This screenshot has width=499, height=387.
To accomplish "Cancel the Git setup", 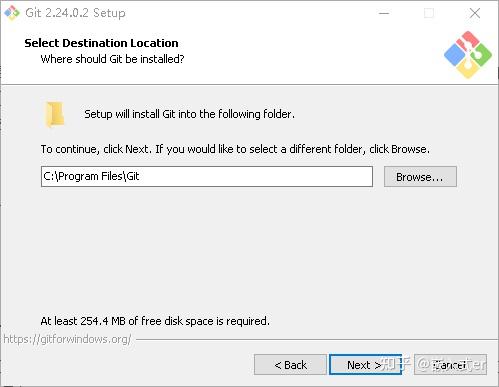I will click(450, 365).
